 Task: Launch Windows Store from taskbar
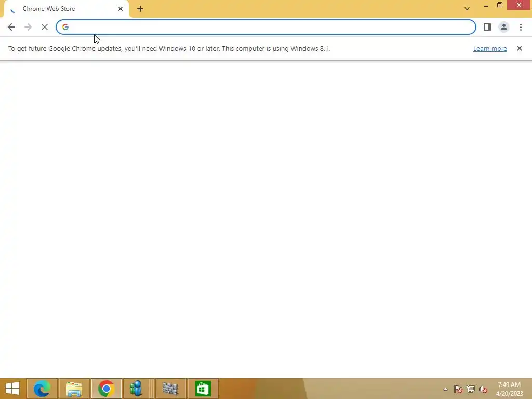click(x=203, y=389)
